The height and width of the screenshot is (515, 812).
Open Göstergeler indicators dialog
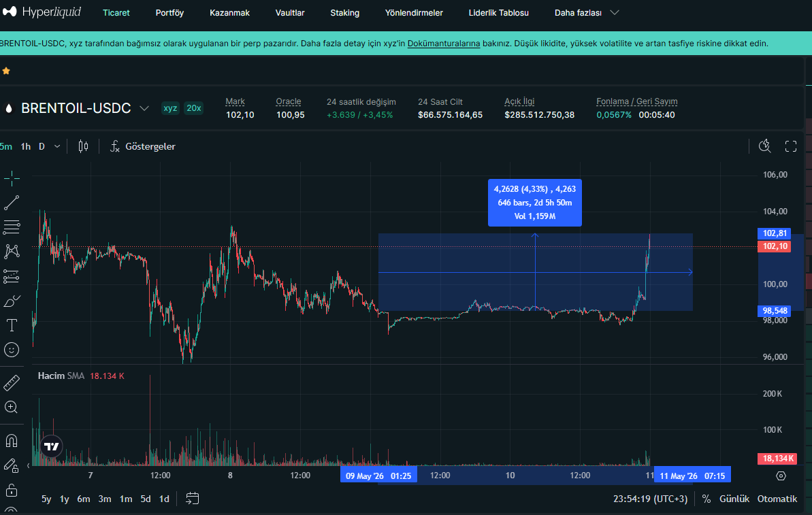coord(143,146)
